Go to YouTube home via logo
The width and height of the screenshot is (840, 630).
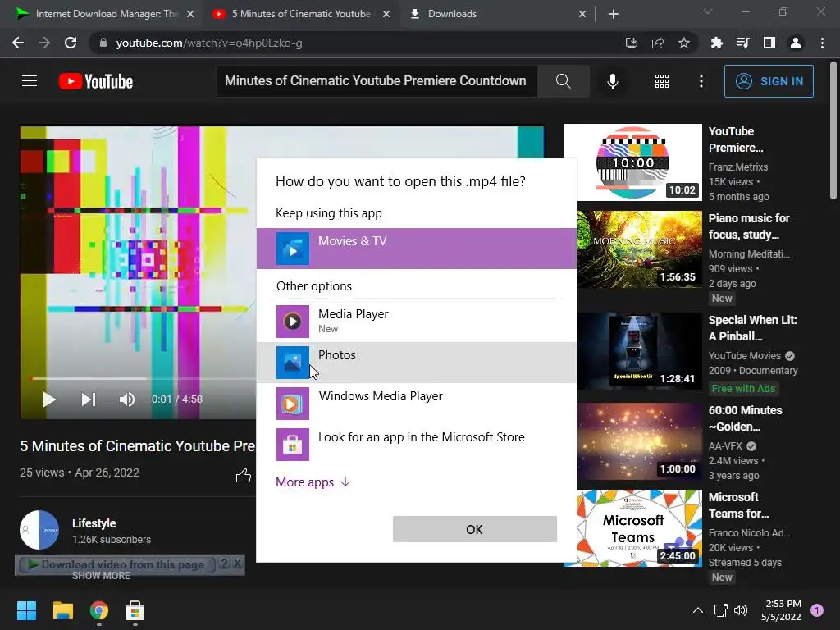pos(96,81)
